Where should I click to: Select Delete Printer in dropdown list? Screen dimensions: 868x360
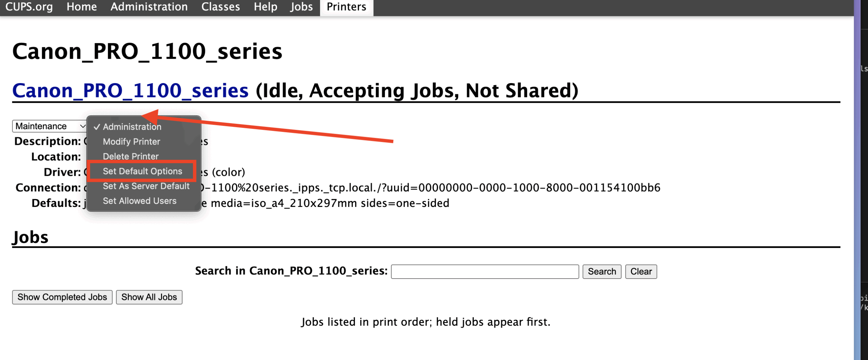pyautogui.click(x=131, y=156)
